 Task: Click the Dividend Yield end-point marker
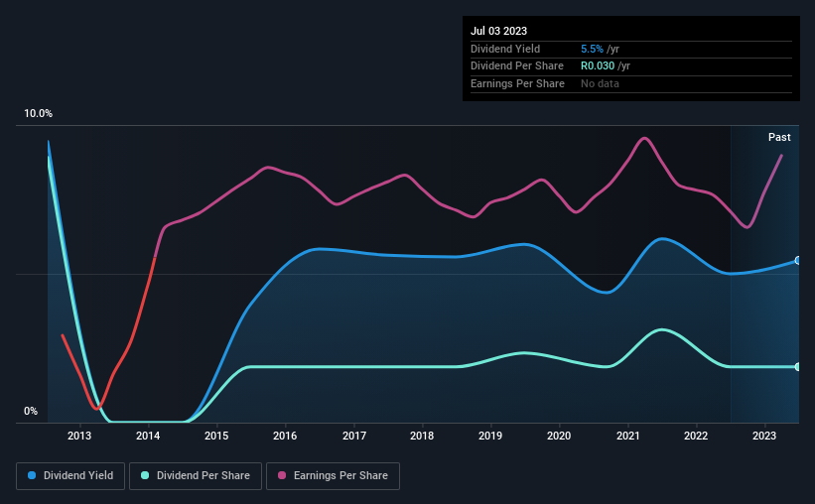[798, 260]
